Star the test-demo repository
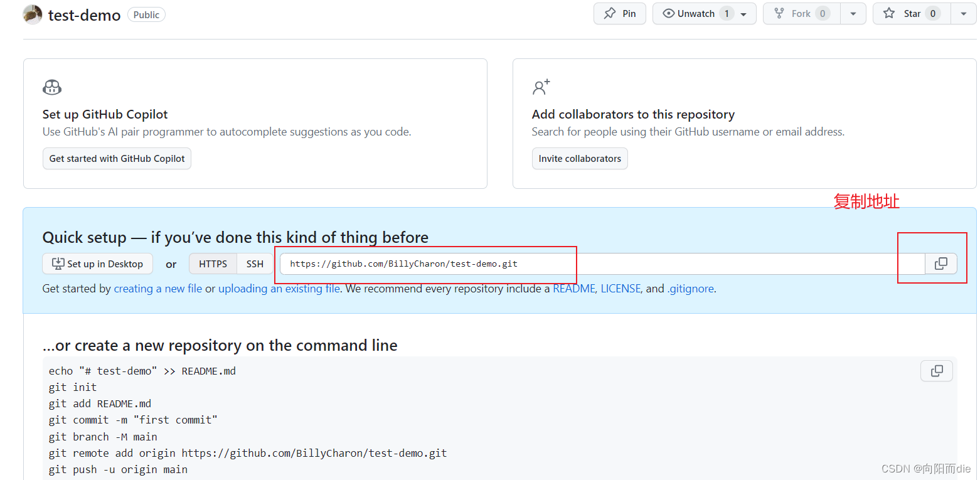Image resolution: width=980 pixels, height=480 pixels. 912,14
